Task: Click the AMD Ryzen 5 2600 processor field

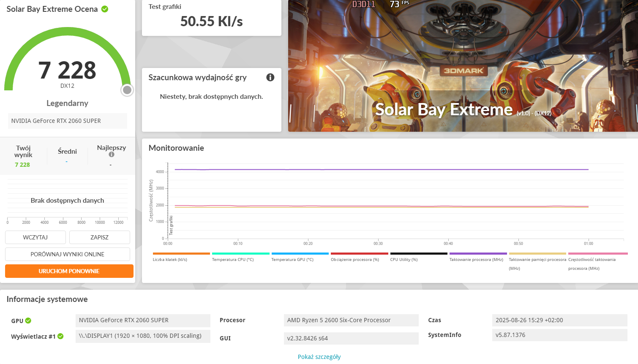Action: tap(351, 320)
